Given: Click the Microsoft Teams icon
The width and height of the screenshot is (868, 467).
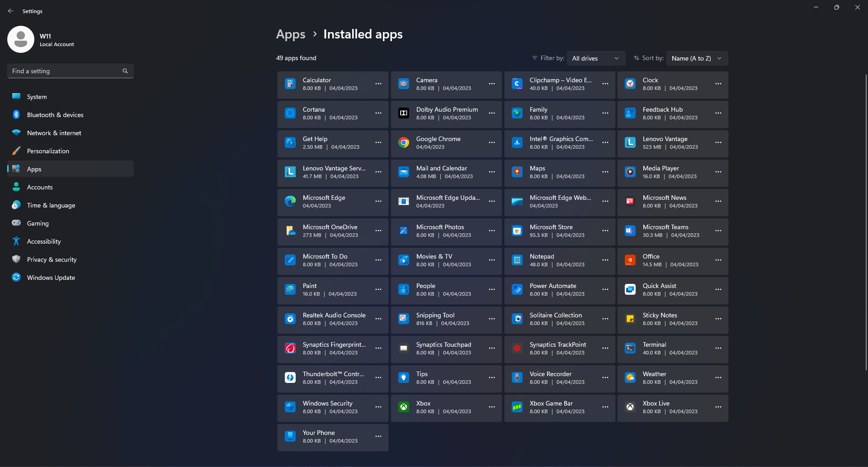Looking at the screenshot, I should coord(630,231).
